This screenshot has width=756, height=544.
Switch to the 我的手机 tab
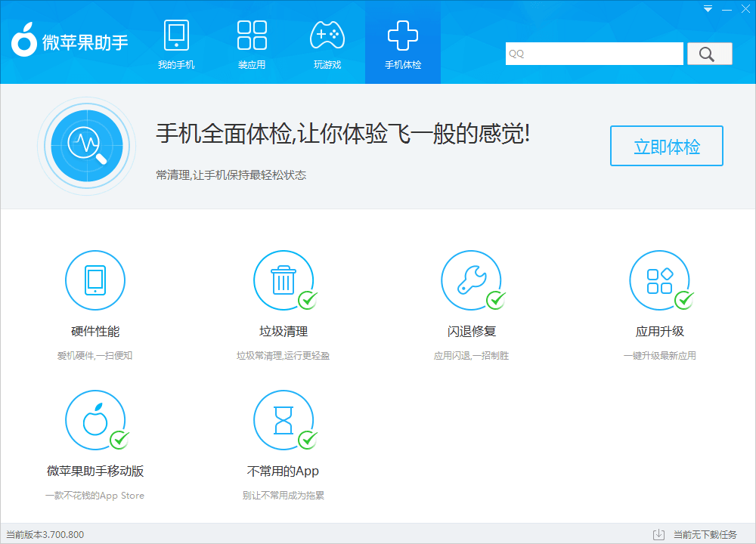click(176, 42)
